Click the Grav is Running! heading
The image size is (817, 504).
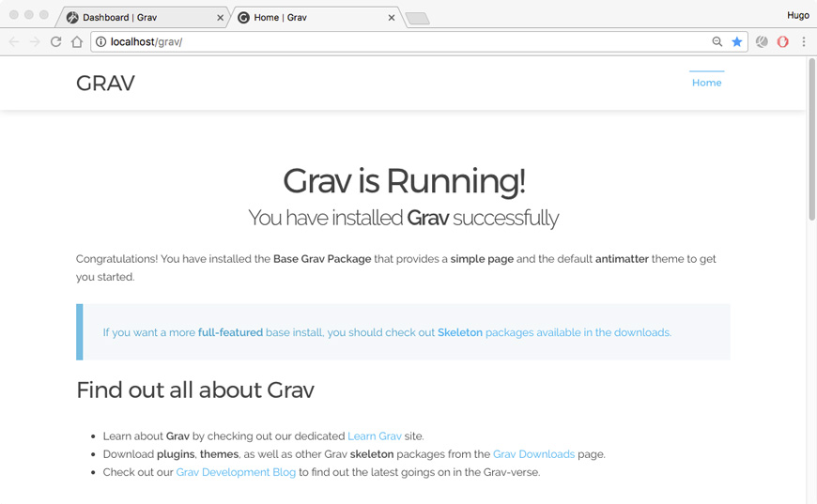pos(404,180)
